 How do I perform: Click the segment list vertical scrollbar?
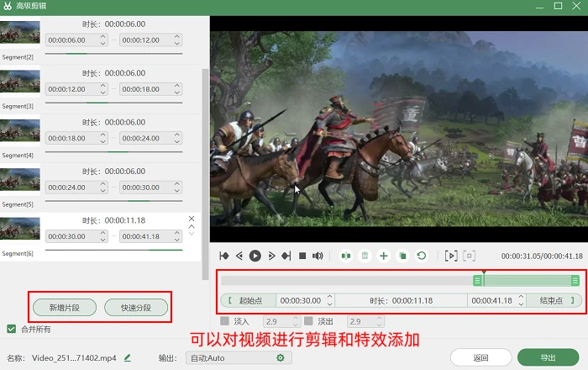[205, 174]
